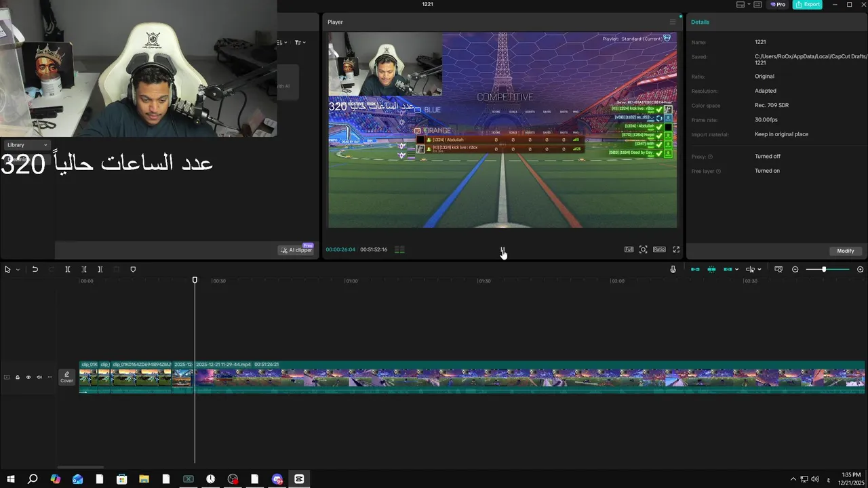Toggle the preview axis button
Image resolution: width=868 pixels, height=488 pixels.
pos(750,269)
